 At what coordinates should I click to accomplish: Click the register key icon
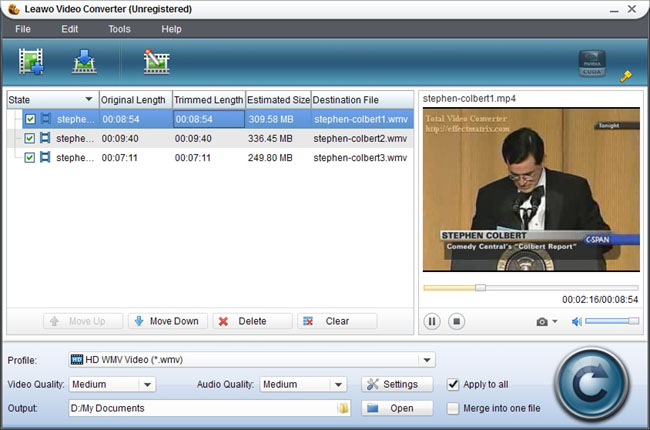click(626, 76)
